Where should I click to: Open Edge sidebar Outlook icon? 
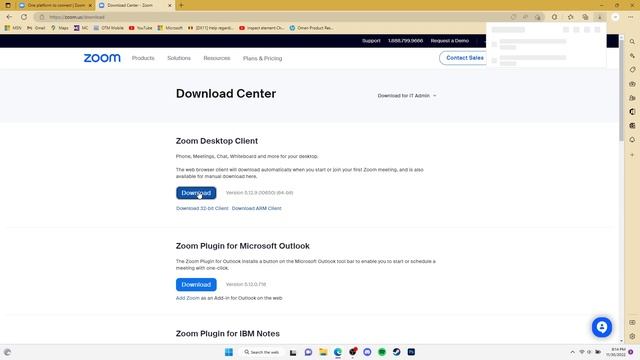pos(632,126)
